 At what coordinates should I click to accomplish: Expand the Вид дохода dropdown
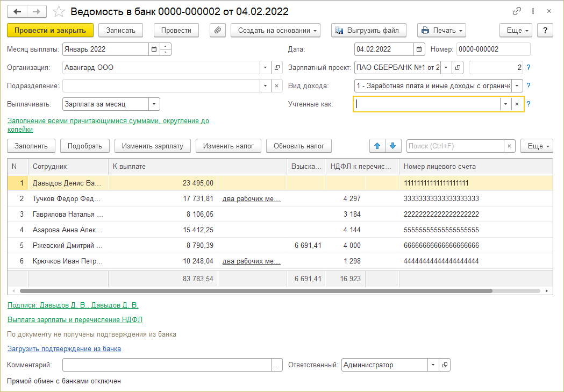[517, 86]
